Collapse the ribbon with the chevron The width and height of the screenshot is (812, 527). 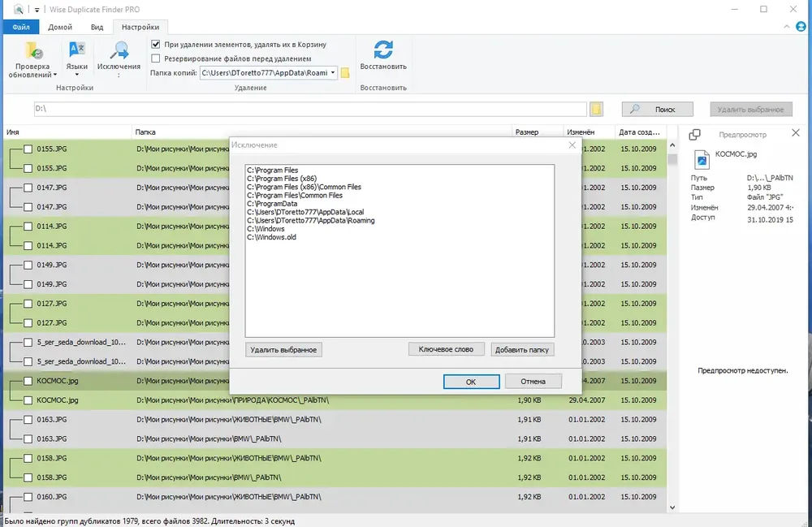click(787, 27)
